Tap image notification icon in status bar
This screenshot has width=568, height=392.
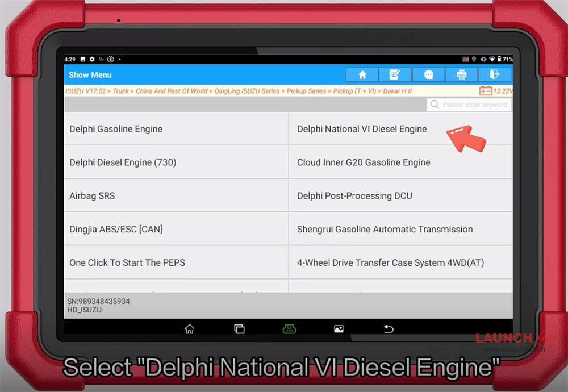[82, 59]
